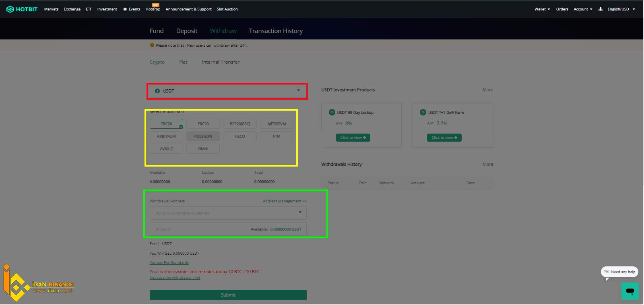This screenshot has height=305, width=644.
Task: Click the USDT coin icon in selector
Action: (x=157, y=91)
